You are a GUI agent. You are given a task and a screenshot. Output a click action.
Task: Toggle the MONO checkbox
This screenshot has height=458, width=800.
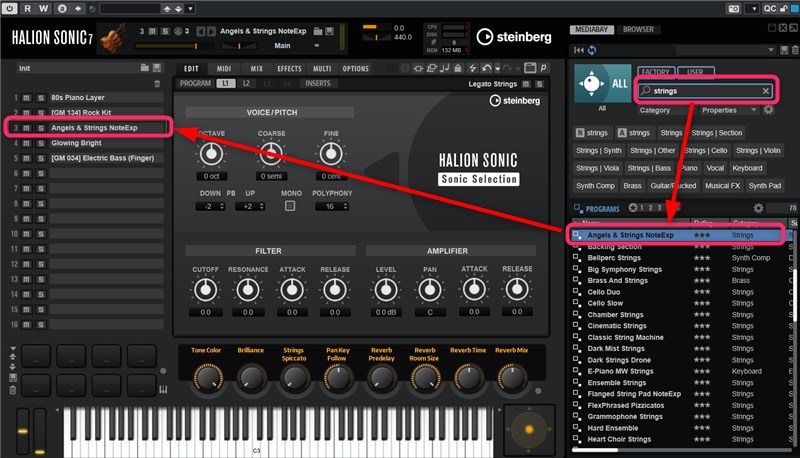(x=290, y=206)
